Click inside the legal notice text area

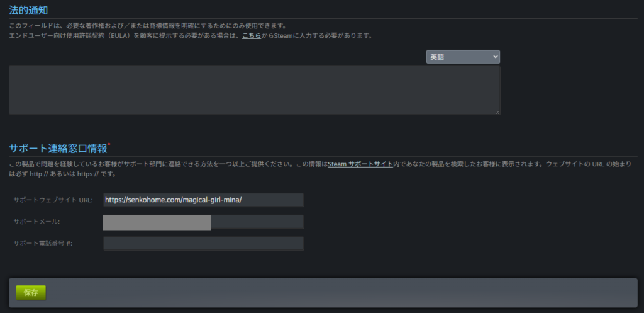point(254,90)
